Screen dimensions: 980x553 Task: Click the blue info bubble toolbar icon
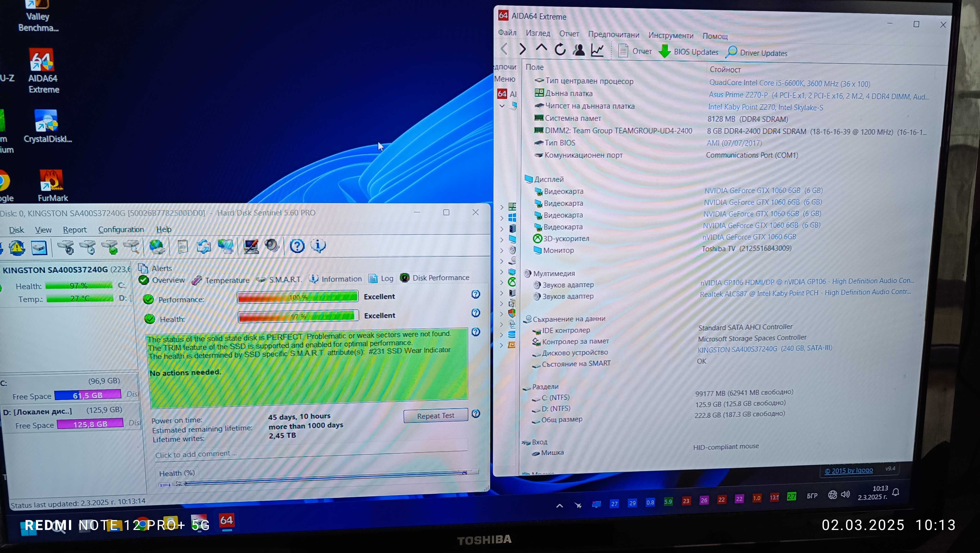pos(318,246)
